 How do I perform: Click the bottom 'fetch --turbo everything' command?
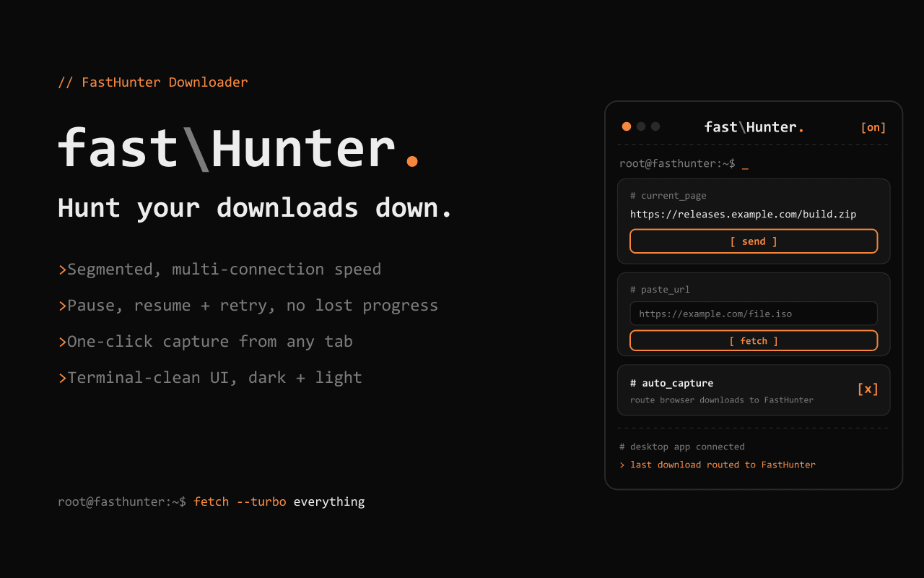pyautogui.click(x=279, y=501)
